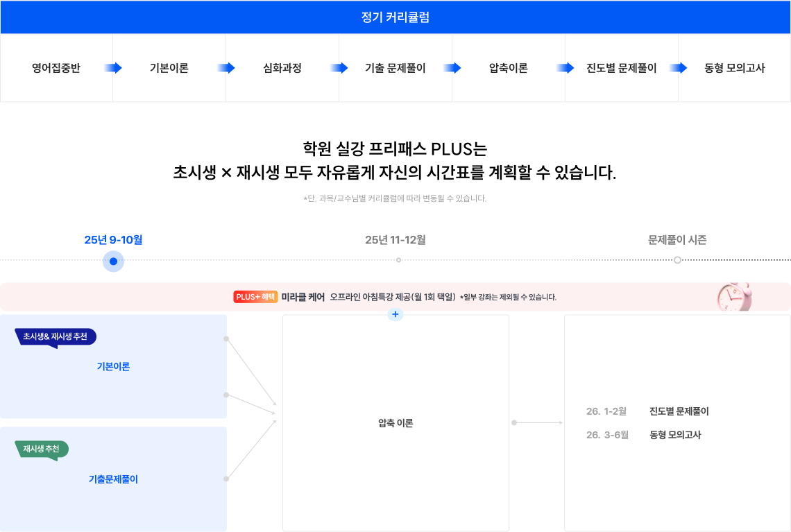Click the 학원 실강 프리패스 PLUS는 headline
Image resolution: width=791 pixels, height=532 pixels.
point(395,148)
